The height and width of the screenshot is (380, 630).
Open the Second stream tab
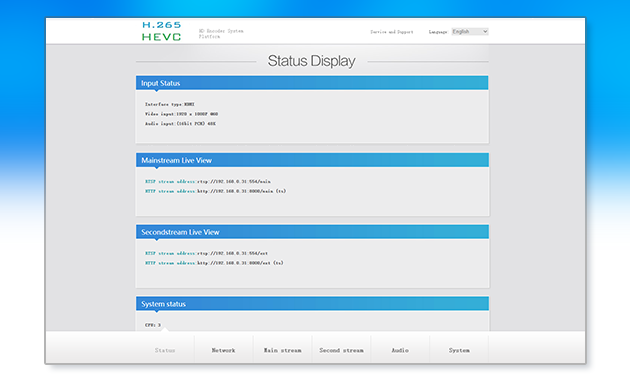(341, 350)
